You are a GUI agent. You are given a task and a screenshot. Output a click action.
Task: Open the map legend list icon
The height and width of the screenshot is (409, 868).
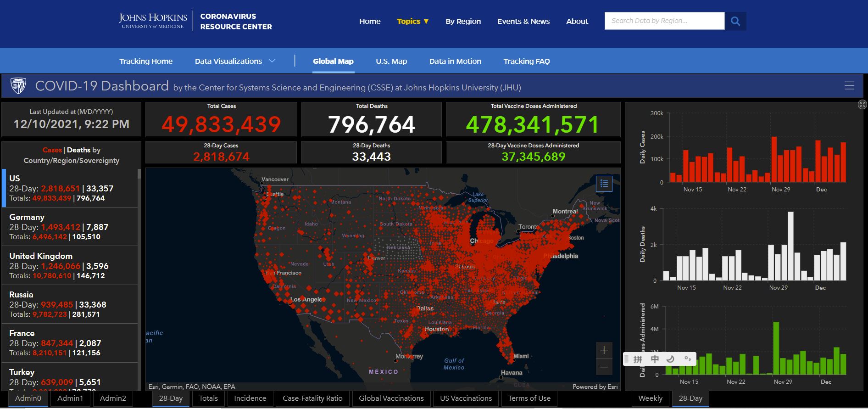pyautogui.click(x=604, y=184)
